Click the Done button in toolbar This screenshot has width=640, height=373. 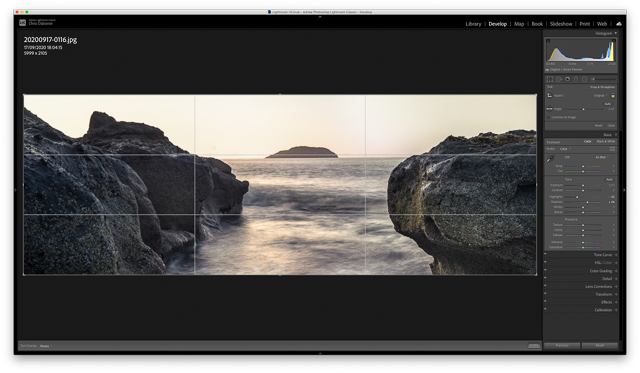click(533, 346)
